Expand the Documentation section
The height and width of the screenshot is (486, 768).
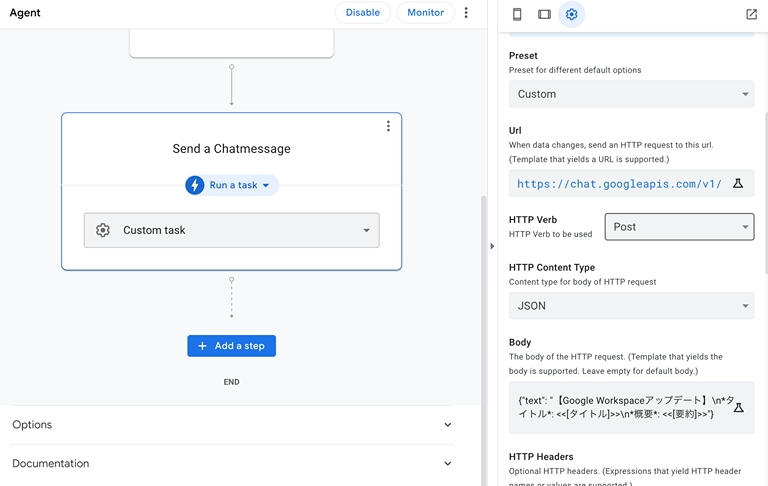click(231, 464)
